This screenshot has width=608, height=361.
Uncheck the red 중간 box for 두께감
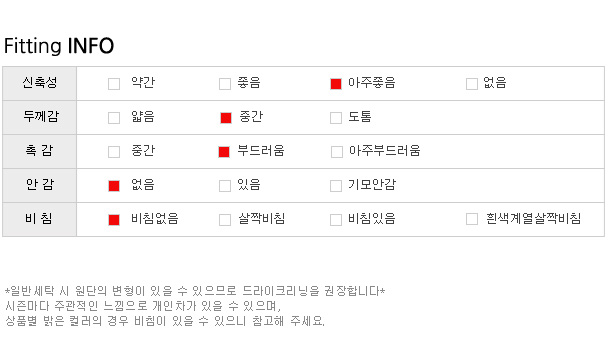tap(226, 118)
